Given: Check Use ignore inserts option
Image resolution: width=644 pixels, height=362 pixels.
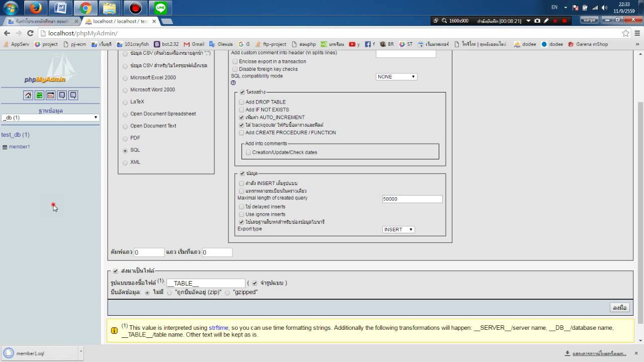Looking at the screenshot, I should pyautogui.click(x=242, y=214).
